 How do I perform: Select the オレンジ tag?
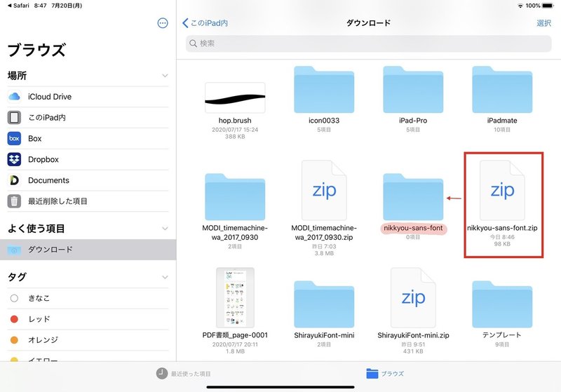click(88, 340)
